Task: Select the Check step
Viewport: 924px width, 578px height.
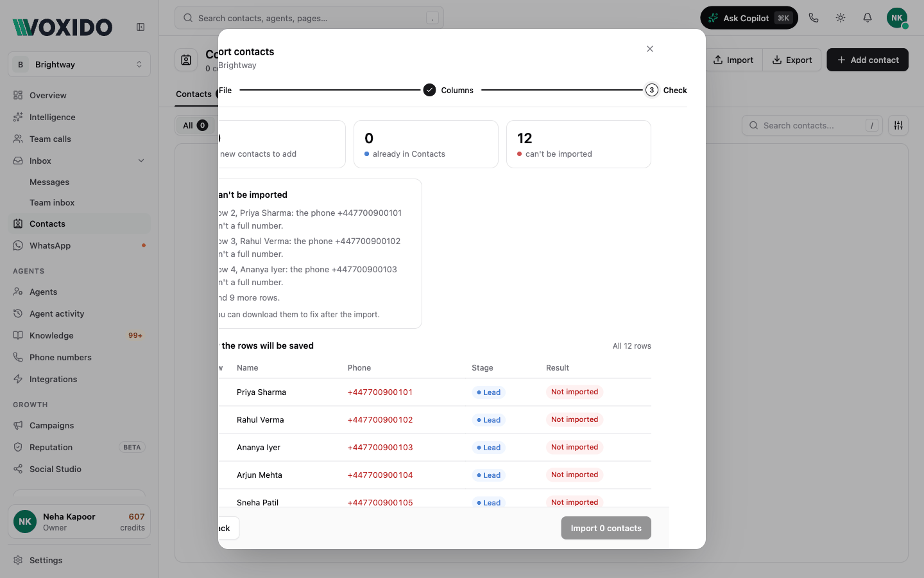Action: click(666, 90)
